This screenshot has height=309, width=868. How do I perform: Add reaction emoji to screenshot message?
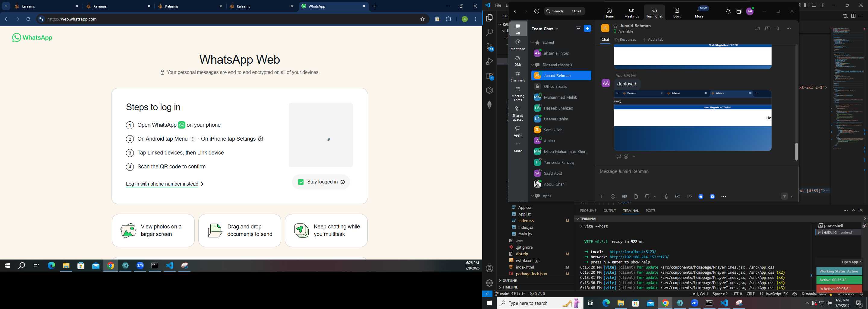tap(626, 157)
